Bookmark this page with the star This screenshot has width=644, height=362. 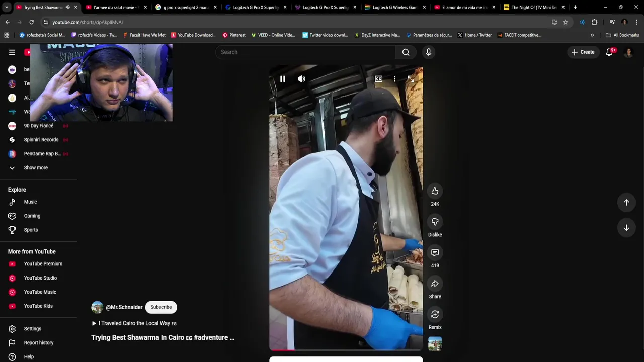coord(566,22)
